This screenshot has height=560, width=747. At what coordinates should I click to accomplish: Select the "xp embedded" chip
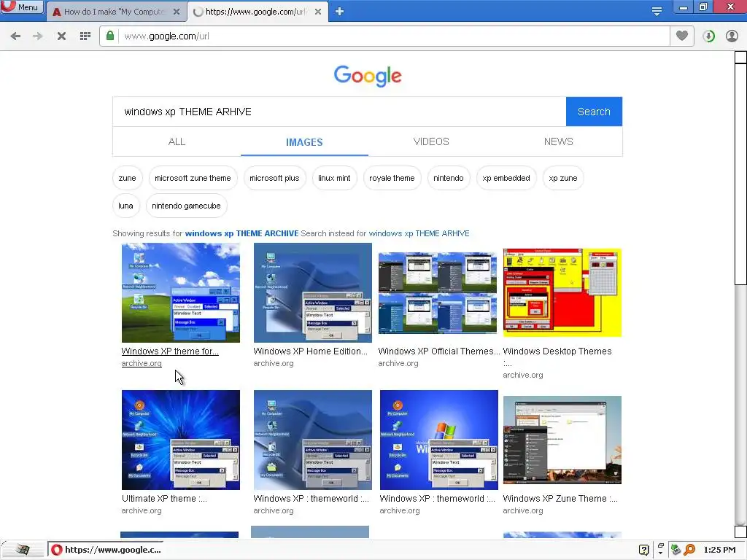tap(506, 178)
